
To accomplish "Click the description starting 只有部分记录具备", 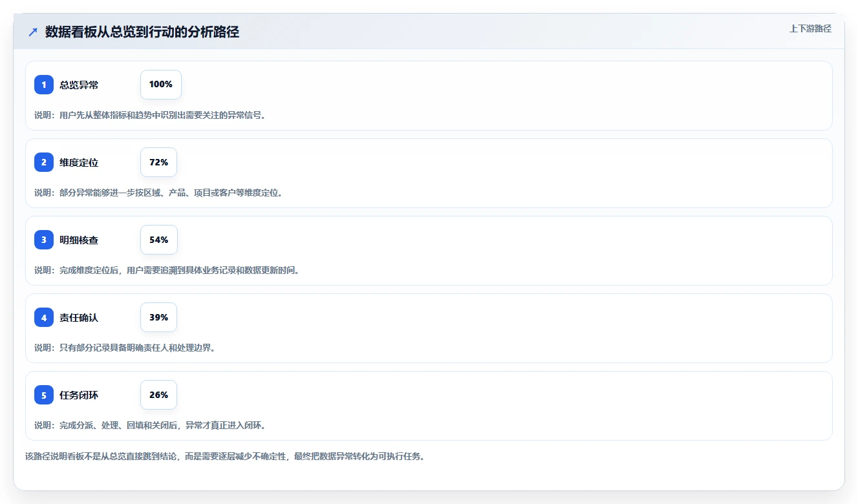I will (125, 348).
